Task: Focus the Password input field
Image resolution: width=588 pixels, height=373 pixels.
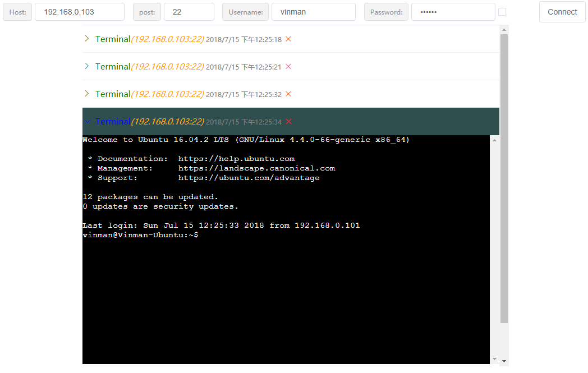Action: [453, 12]
